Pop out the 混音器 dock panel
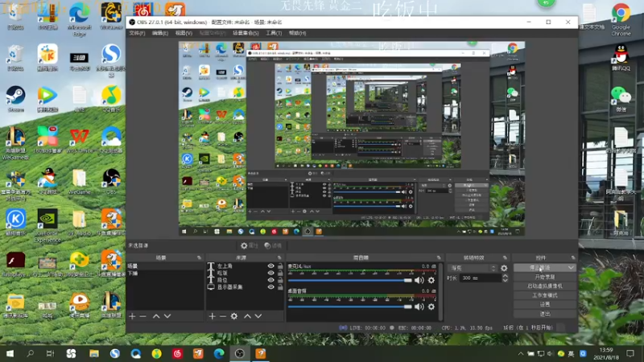The height and width of the screenshot is (362, 644). click(x=439, y=257)
